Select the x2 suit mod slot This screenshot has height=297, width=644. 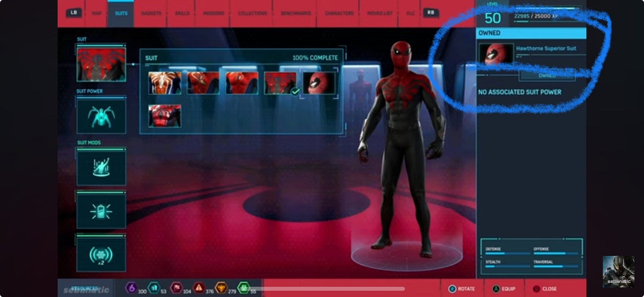[101, 255]
